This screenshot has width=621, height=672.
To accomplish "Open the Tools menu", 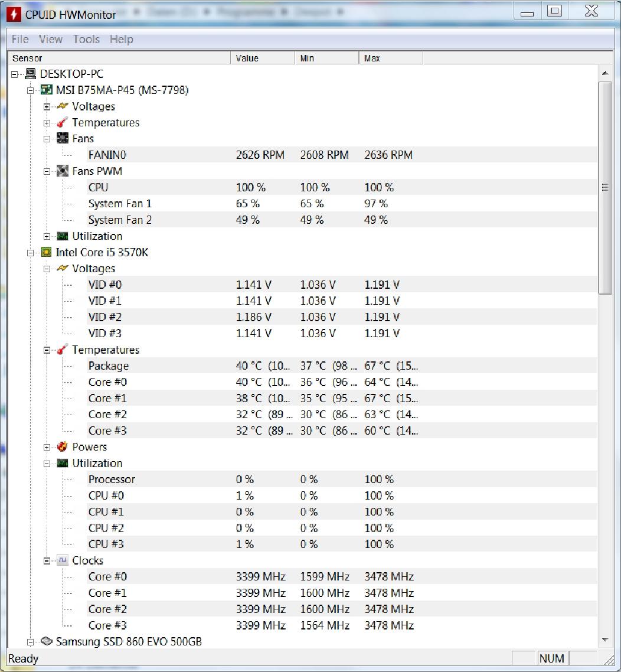I will click(86, 39).
